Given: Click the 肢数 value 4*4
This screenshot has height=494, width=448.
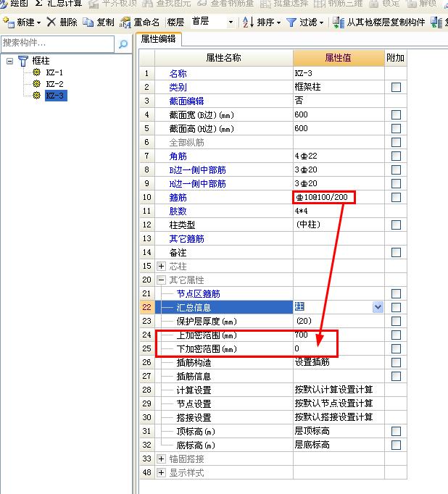Looking at the screenshot, I should click(301, 211).
